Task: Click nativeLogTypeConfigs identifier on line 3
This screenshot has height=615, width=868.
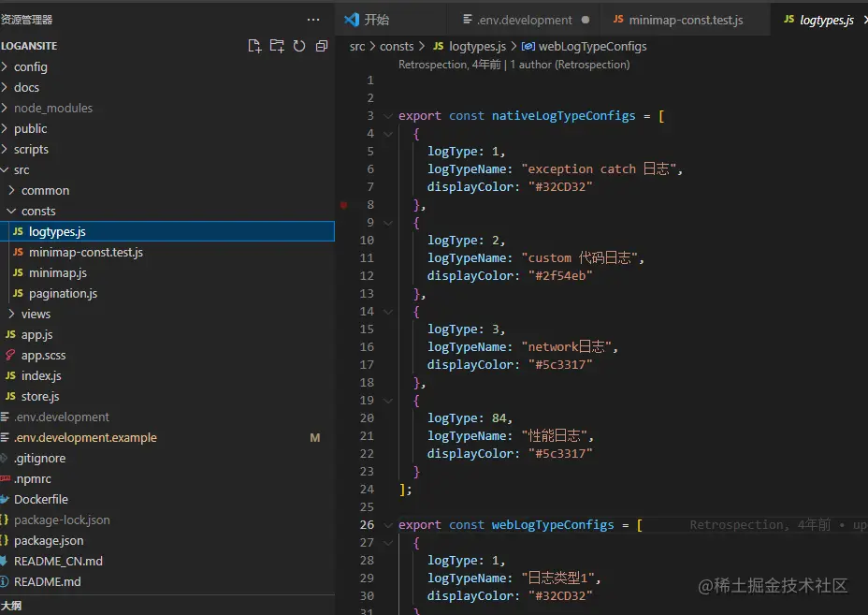Action: tap(563, 116)
